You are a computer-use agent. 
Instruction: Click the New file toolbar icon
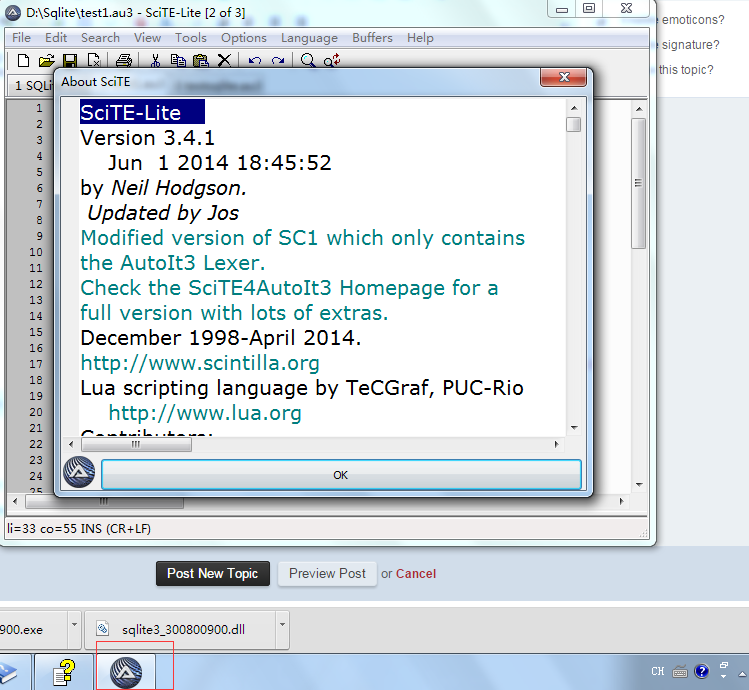(23, 60)
